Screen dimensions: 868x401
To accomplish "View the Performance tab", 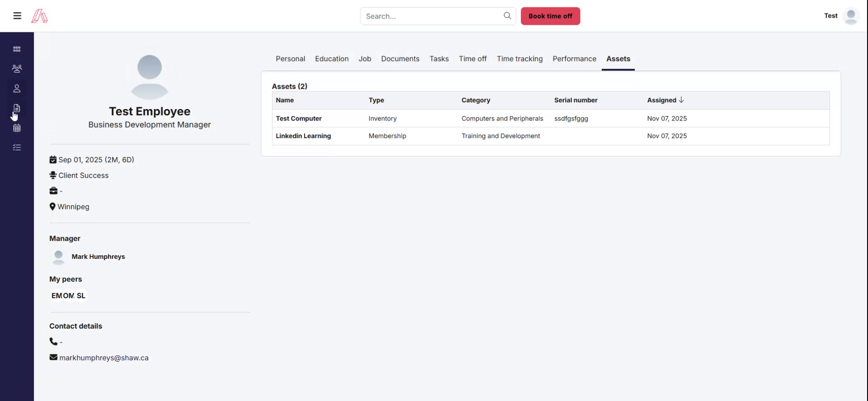I will coord(574,59).
